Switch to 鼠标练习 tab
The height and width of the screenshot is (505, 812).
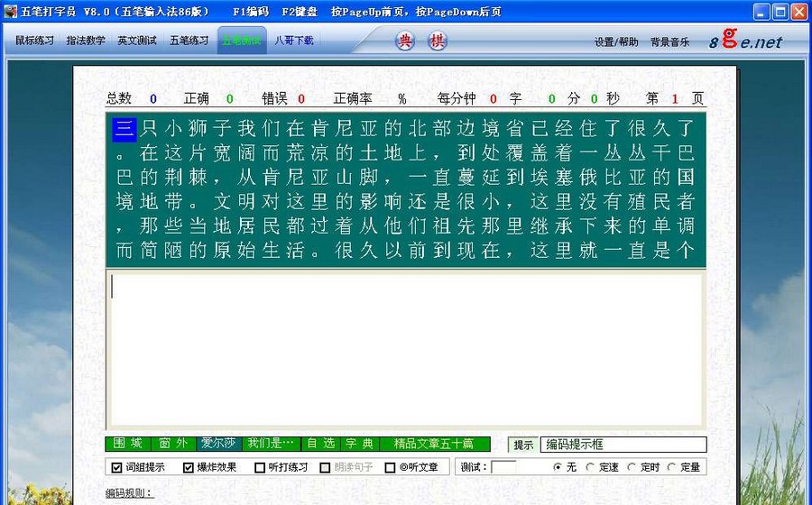(x=34, y=41)
